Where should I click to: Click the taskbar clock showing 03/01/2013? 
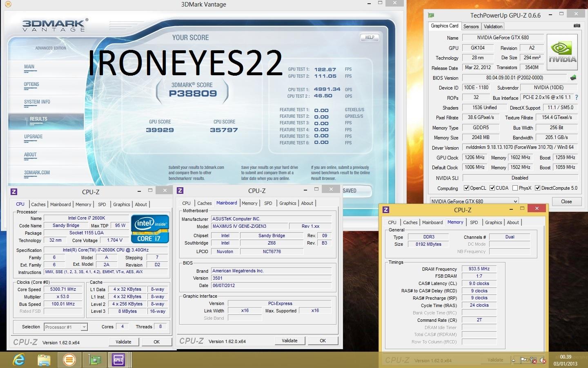(565, 360)
